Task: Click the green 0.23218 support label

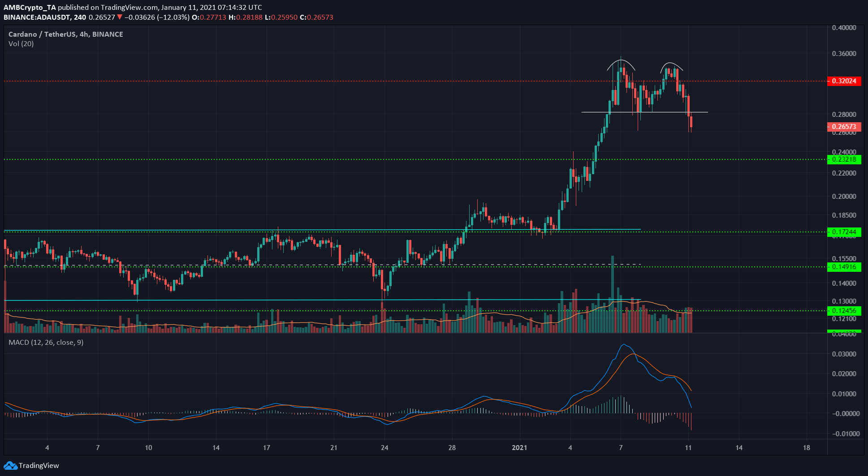Action: coord(844,159)
